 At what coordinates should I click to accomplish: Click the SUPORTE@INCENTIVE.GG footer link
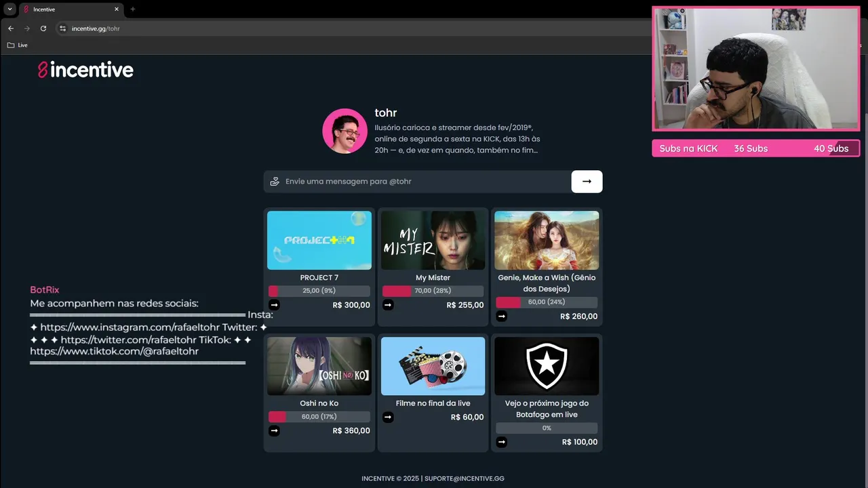(465, 479)
